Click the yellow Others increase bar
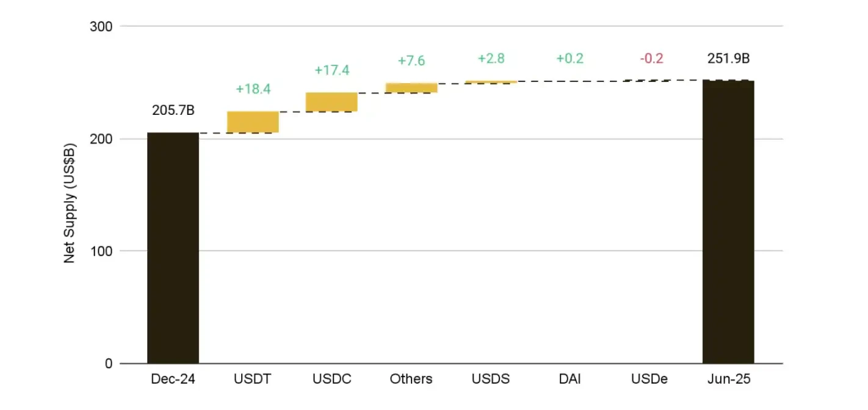Image resolution: width=868 pixels, height=410 pixels. coord(411,88)
